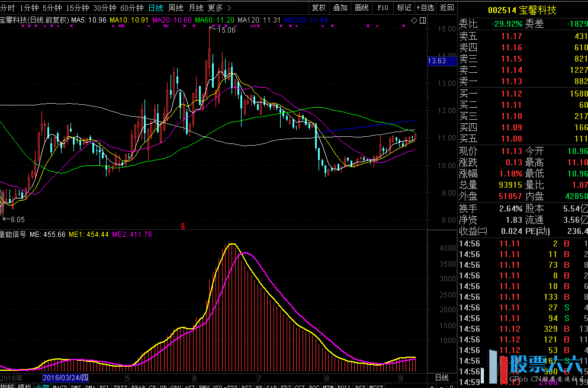588x388 pixels.
Task: Click the red S signal marker under chart
Action: [183, 226]
